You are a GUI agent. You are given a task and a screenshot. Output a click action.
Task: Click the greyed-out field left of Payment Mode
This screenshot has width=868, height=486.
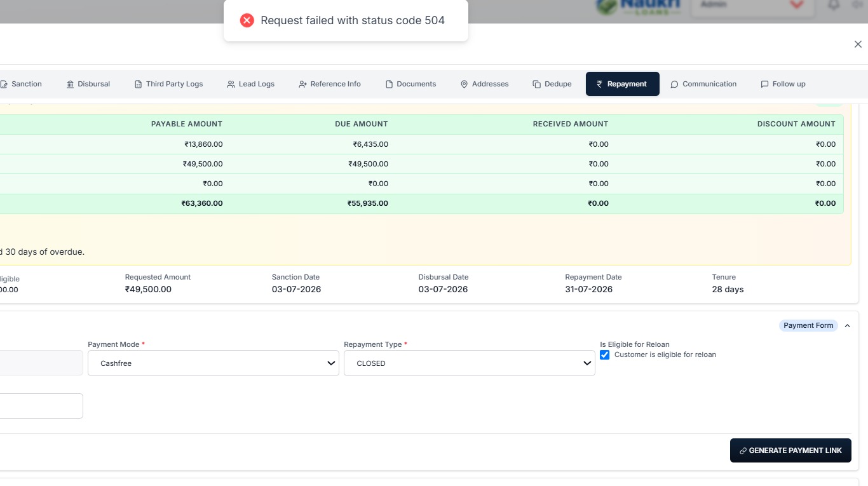[x=41, y=363]
